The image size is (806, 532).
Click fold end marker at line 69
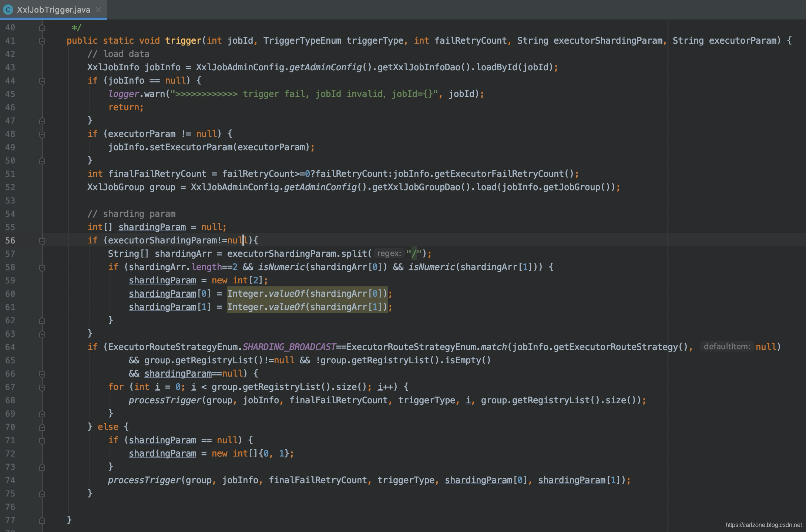click(x=42, y=414)
